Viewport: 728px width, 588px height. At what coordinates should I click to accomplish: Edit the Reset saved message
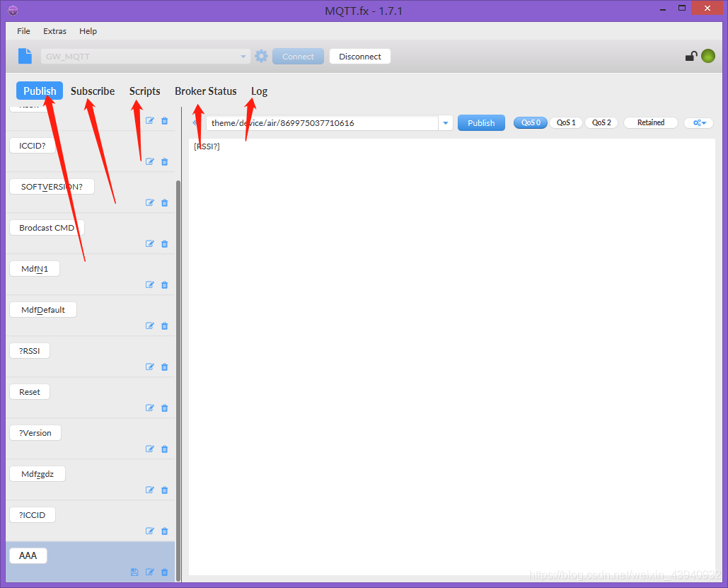(x=149, y=408)
